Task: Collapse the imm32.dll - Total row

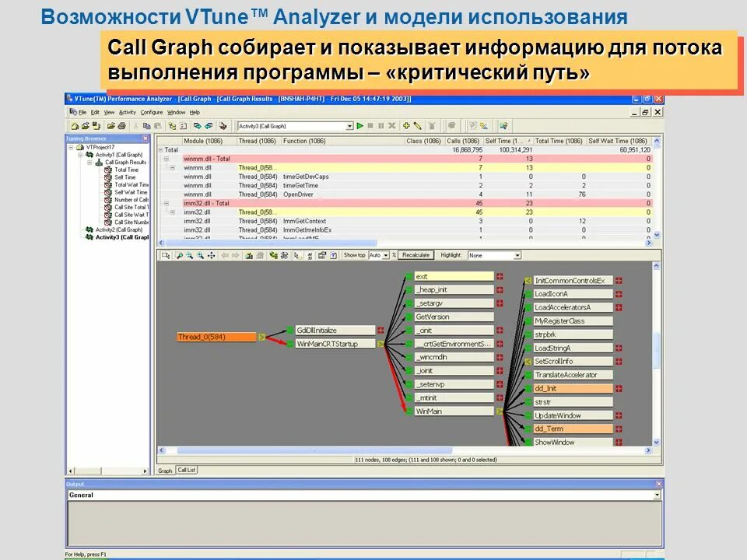Action: (x=167, y=203)
